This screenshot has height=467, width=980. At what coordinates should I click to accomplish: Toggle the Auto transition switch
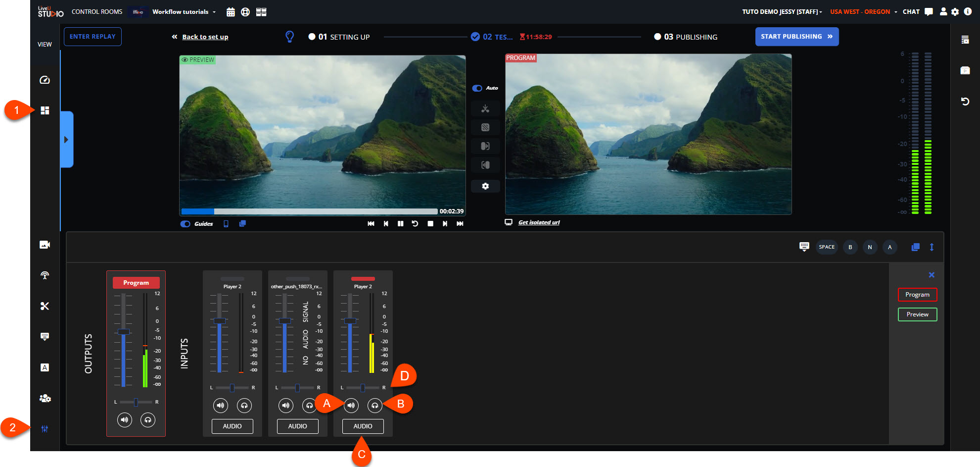tap(477, 88)
